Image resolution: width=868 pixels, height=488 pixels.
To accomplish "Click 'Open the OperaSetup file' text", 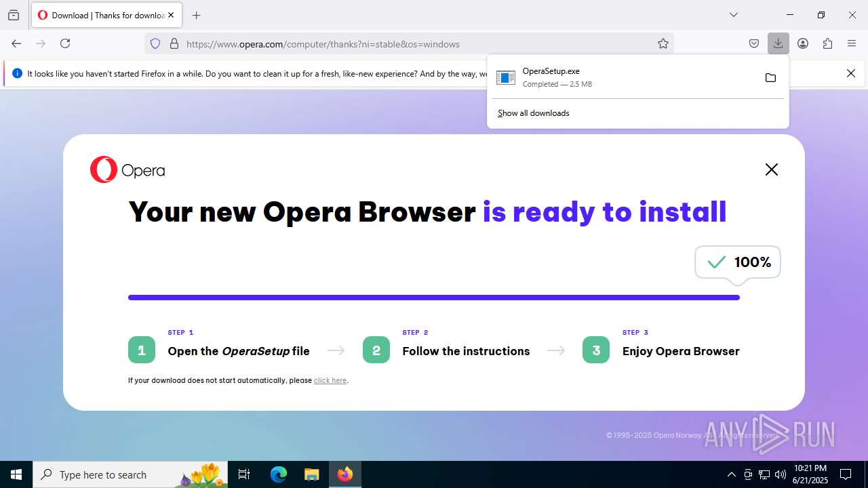I will [239, 351].
